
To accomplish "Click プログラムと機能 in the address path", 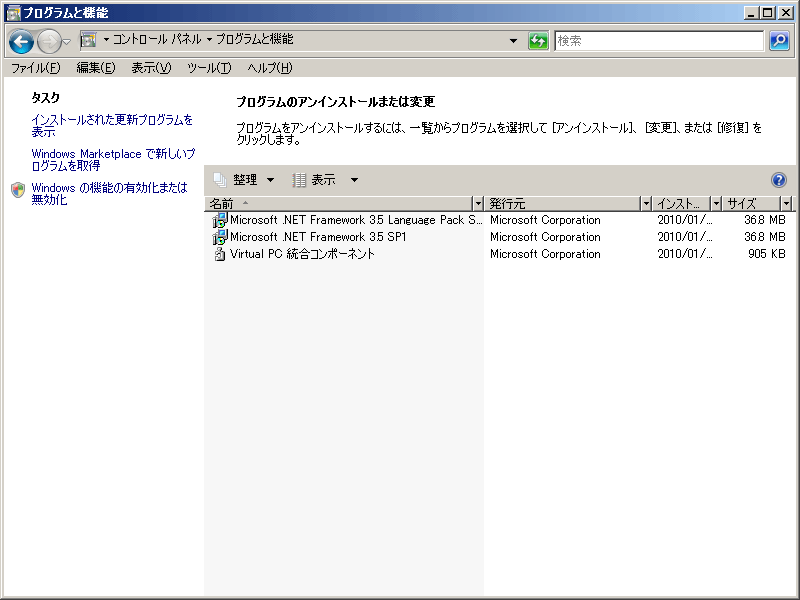I will [x=255, y=39].
